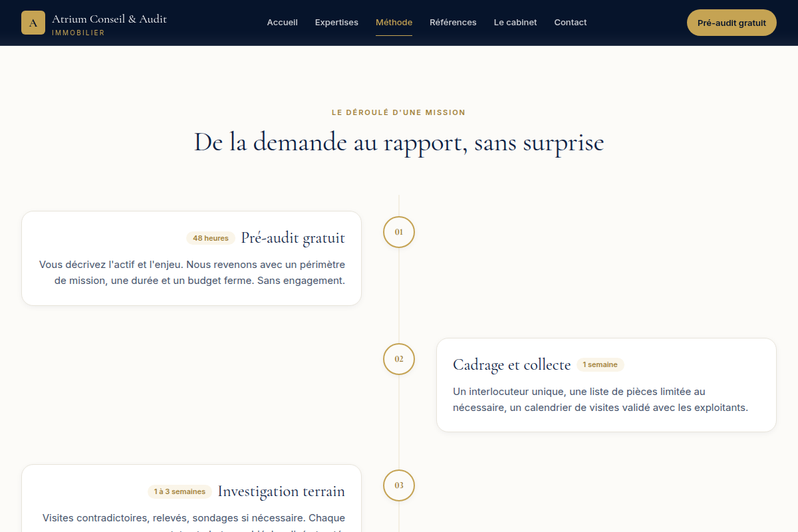Click the '1 semaine' duration badge

click(600, 364)
